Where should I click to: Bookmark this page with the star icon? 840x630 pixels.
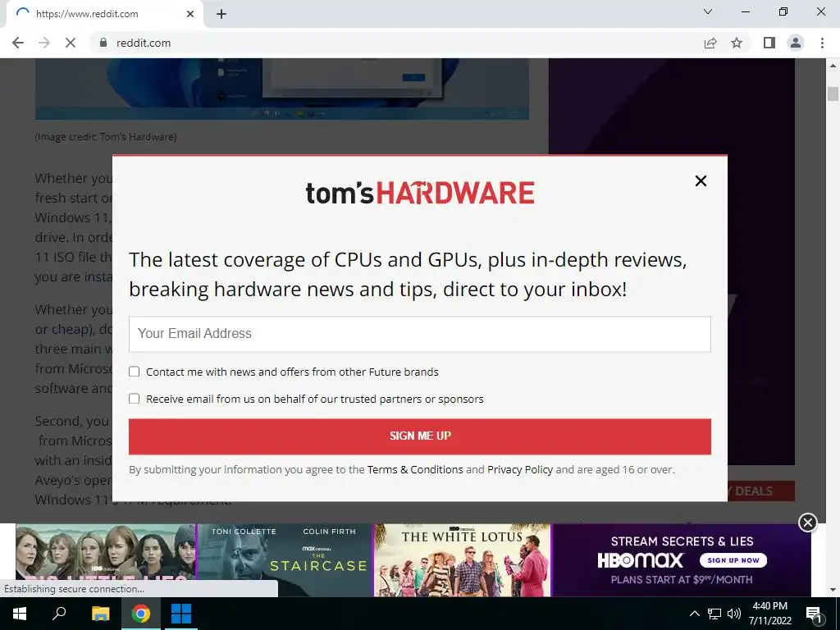point(737,43)
